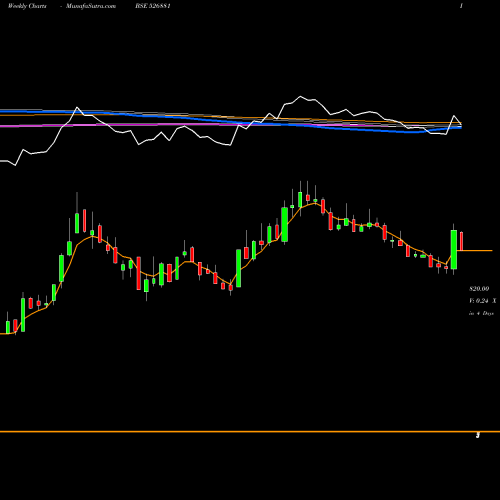Click the 'V: 0.24 X' volume text

point(483,301)
